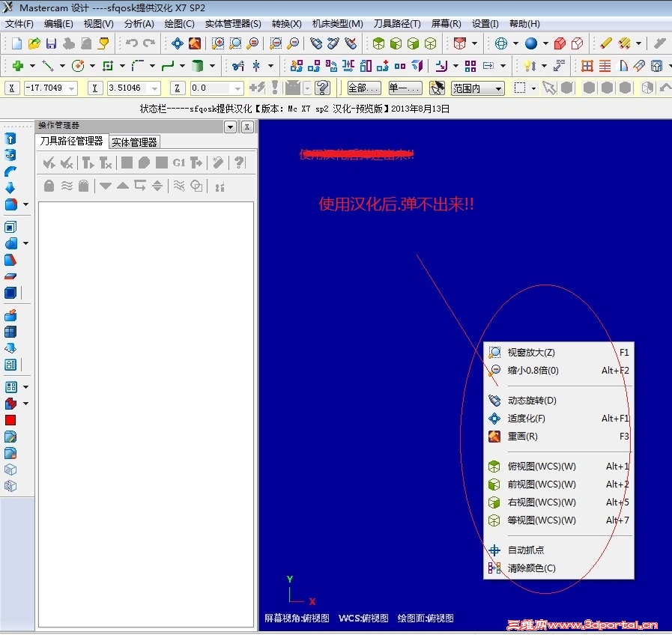This screenshot has height=635, width=672.
Task: Open the 转换(X) menu
Action: click(x=286, y=23)
